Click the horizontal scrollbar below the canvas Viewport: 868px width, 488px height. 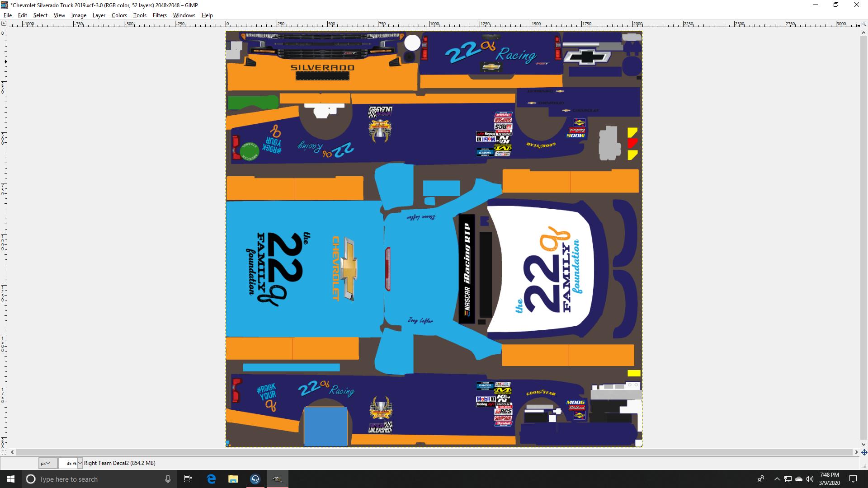click(434, 452)
